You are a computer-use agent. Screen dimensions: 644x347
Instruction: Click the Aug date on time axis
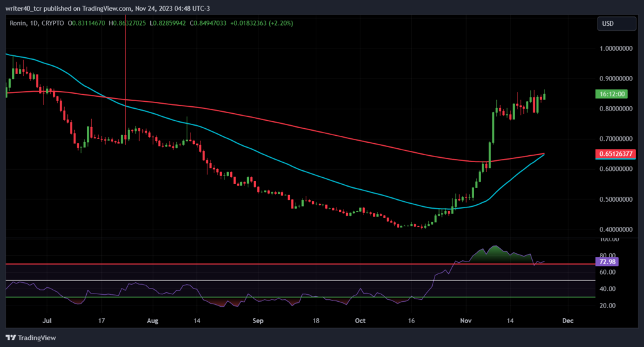pos(152,321)
